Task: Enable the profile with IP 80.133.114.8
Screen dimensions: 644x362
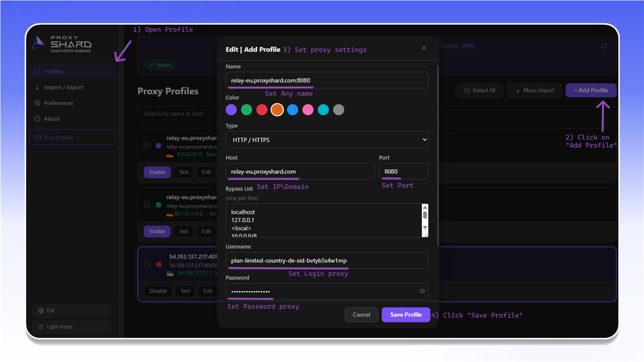Action: click(x=157, y=231)
